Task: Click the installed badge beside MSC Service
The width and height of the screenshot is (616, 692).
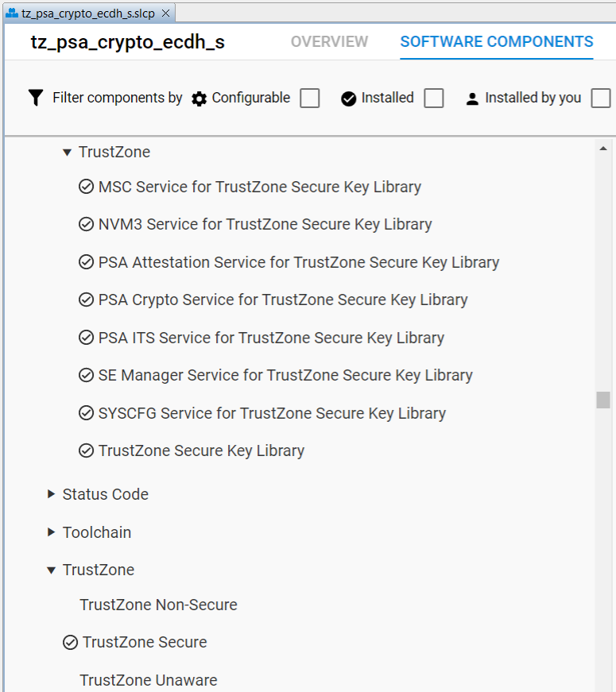Action: coord(86,186)
